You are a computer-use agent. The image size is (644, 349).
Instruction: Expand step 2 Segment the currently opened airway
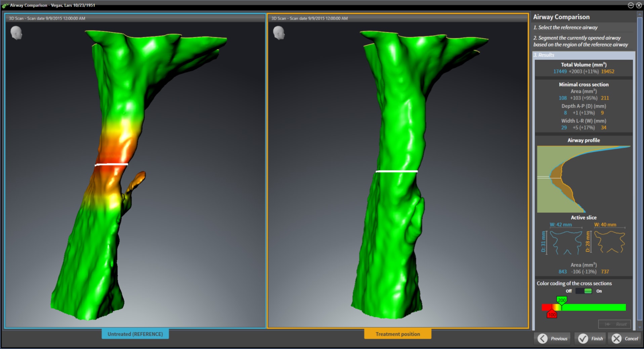580,41
